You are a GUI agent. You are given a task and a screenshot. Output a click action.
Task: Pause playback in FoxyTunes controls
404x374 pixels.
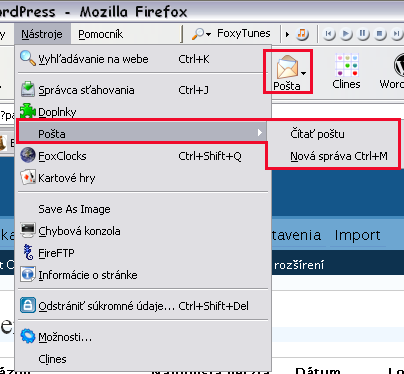click(363, 34)
